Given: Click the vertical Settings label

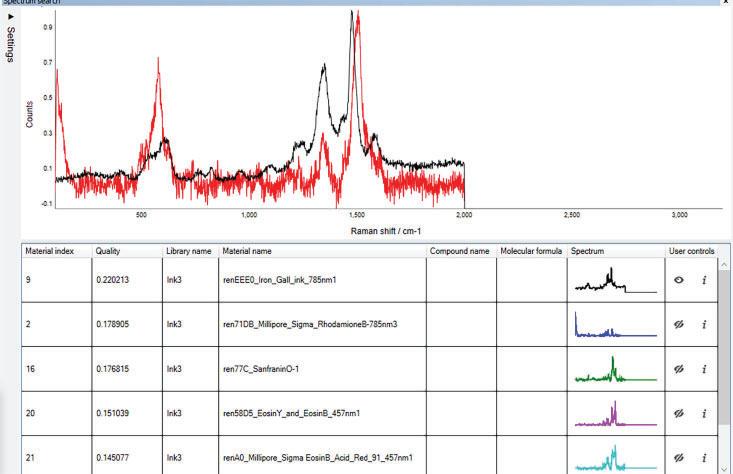Looking at the screenshot, I should (10, 44).
